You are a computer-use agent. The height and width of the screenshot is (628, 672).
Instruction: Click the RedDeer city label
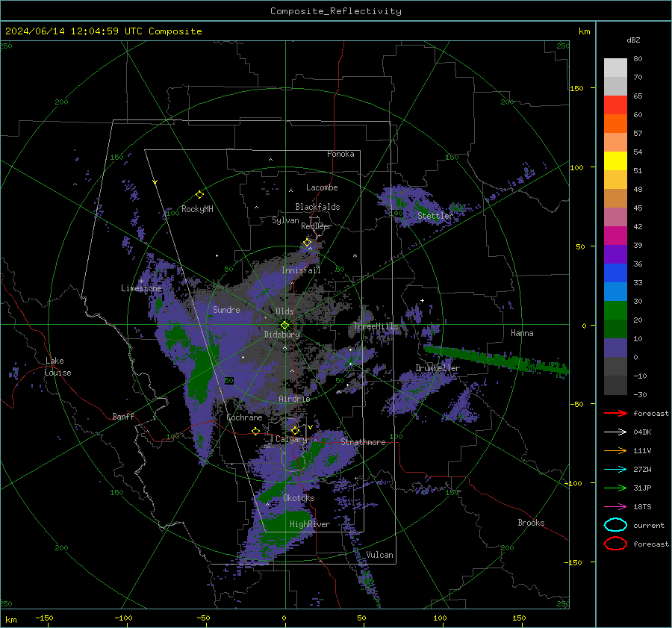317,226
